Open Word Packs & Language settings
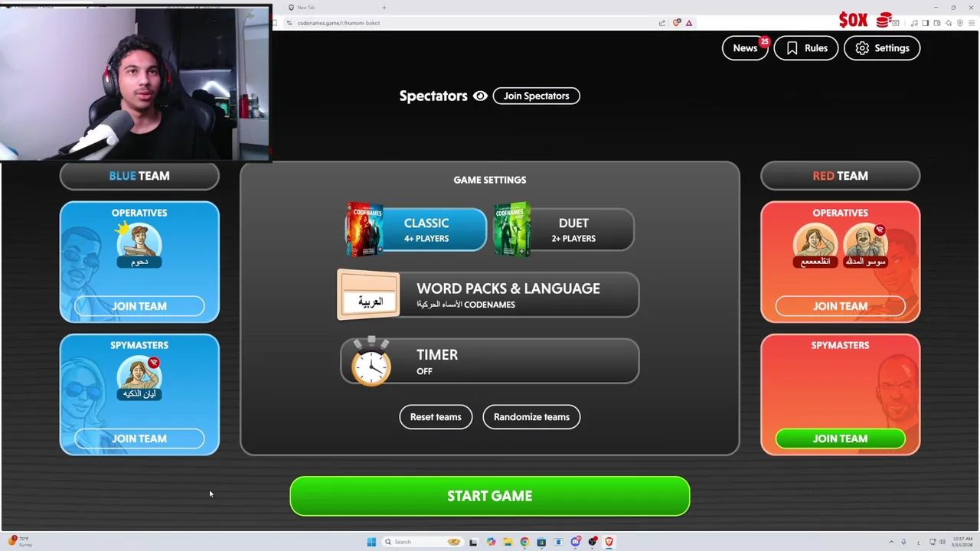This screenshot has height=551, width=980. point(488,295)
